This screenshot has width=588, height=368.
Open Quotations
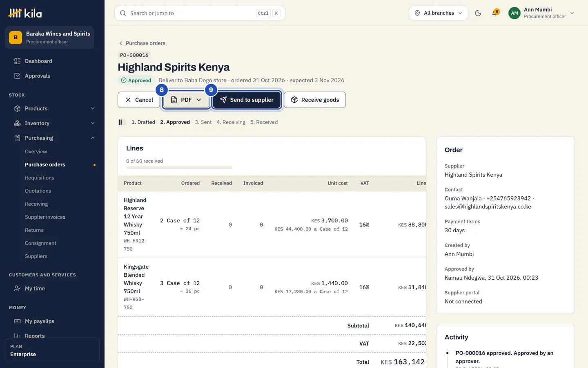point(38,191)
